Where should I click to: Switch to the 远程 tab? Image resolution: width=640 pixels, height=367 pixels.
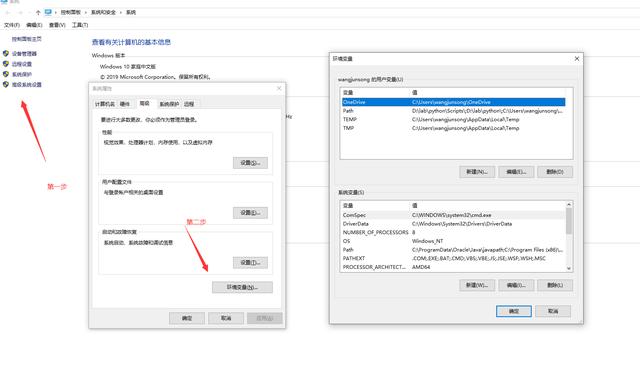(189, 104)
